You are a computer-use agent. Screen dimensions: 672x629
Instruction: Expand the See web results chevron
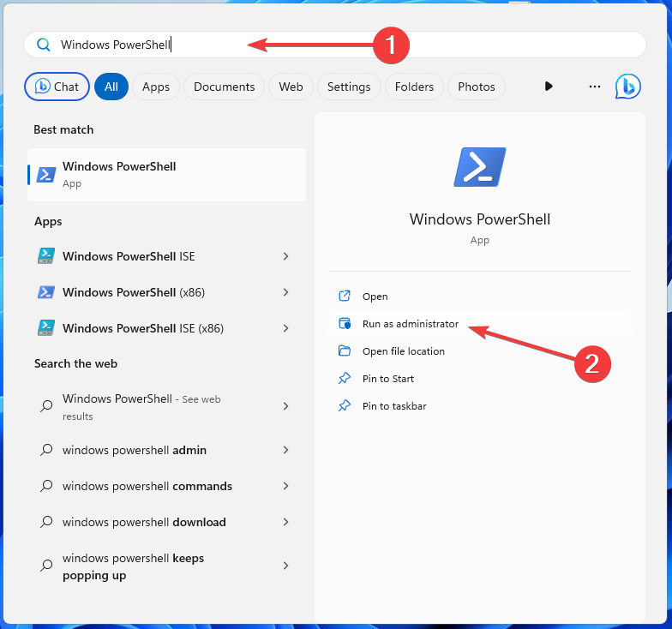(x=286, y=406)
